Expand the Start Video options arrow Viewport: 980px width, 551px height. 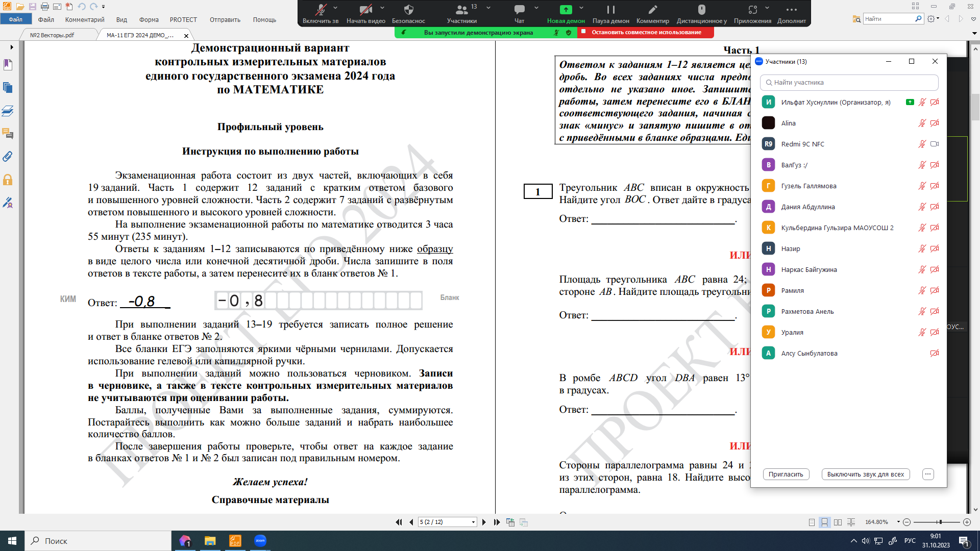coord(382,8)
